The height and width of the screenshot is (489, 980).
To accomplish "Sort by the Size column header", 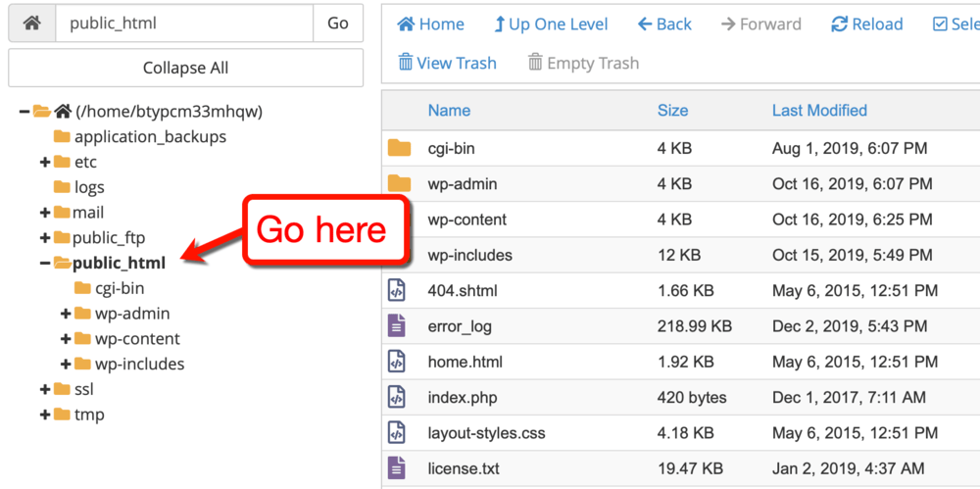I will click(x=672, y=111).
